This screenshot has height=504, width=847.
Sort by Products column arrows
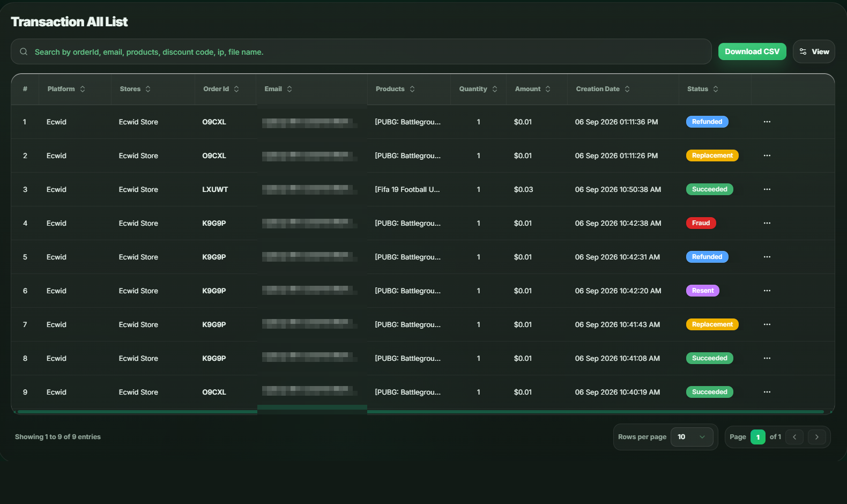pos(412,89)
